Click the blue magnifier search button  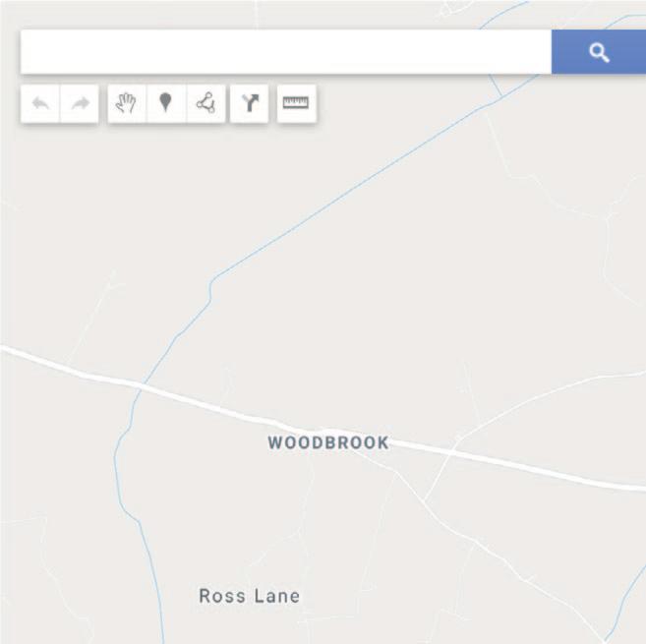tap(599, 52)
